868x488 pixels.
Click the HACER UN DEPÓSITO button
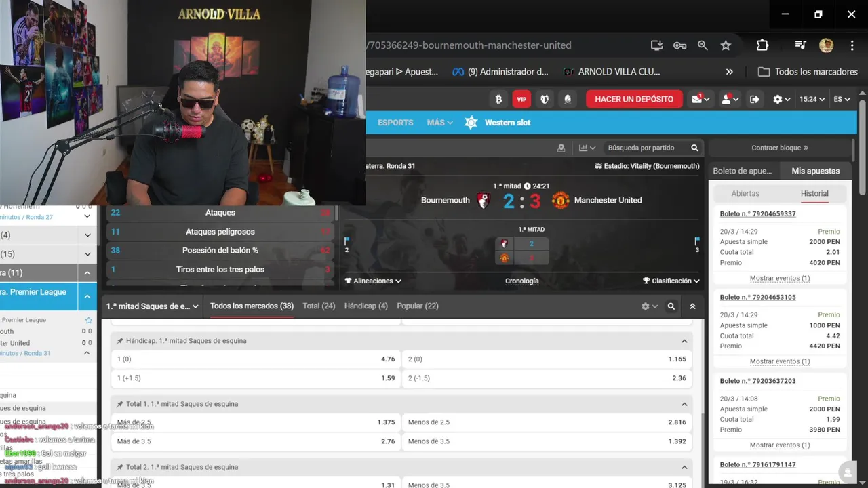point(634,99)
